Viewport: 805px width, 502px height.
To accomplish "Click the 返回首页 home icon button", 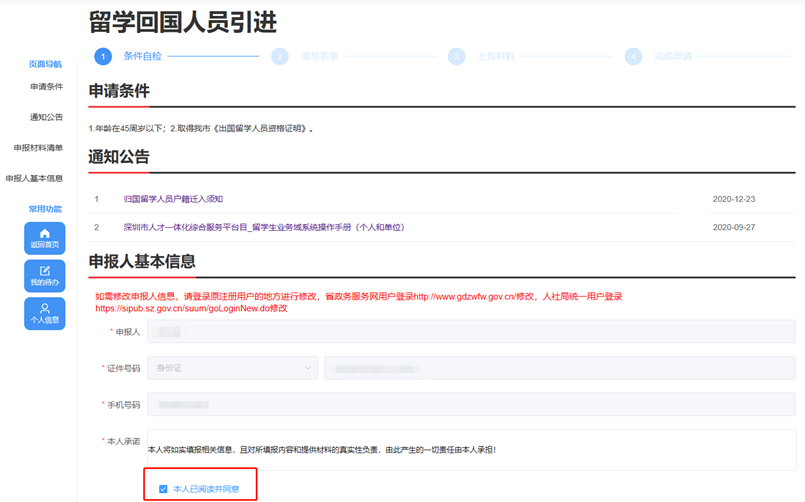I will click(44, 238).
